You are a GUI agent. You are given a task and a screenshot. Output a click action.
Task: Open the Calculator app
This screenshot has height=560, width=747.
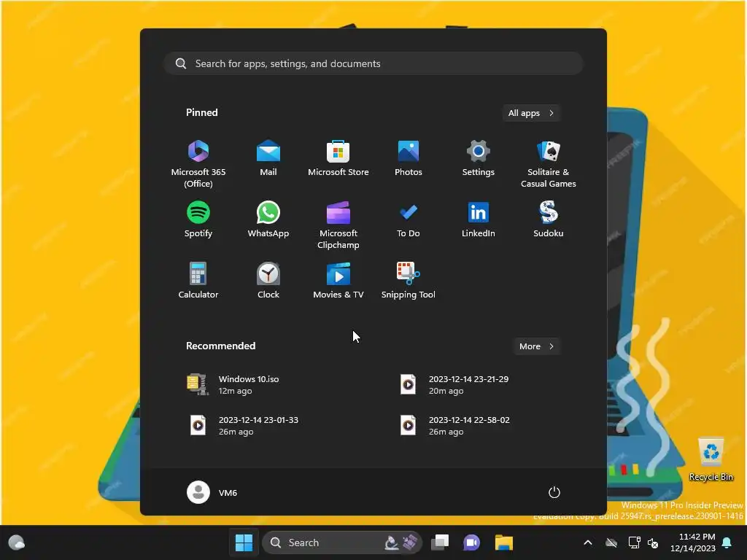pyautogui.click(x=198, y=281)
